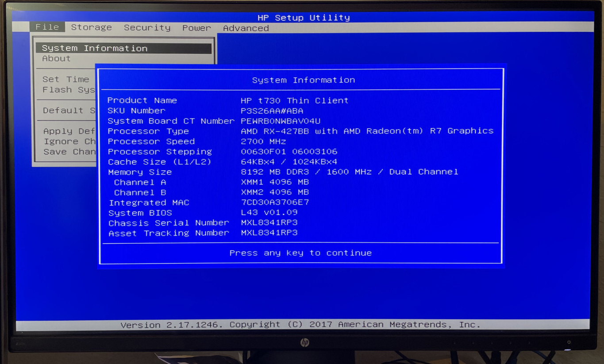This screenshot has width=604, height=364.
Task: Select the Flash Sys menu entry
Action: point(69,90)
